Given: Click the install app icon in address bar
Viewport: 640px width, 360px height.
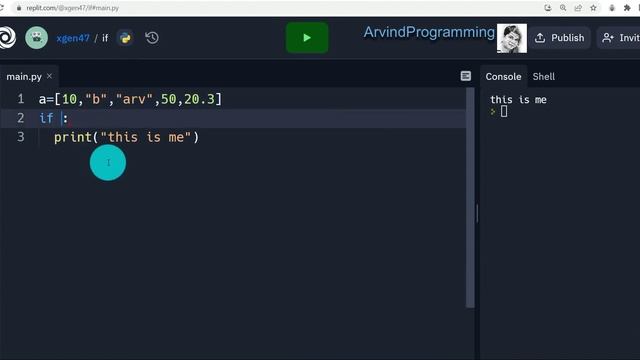Looking at the screenshot, I should coord(548,8).
